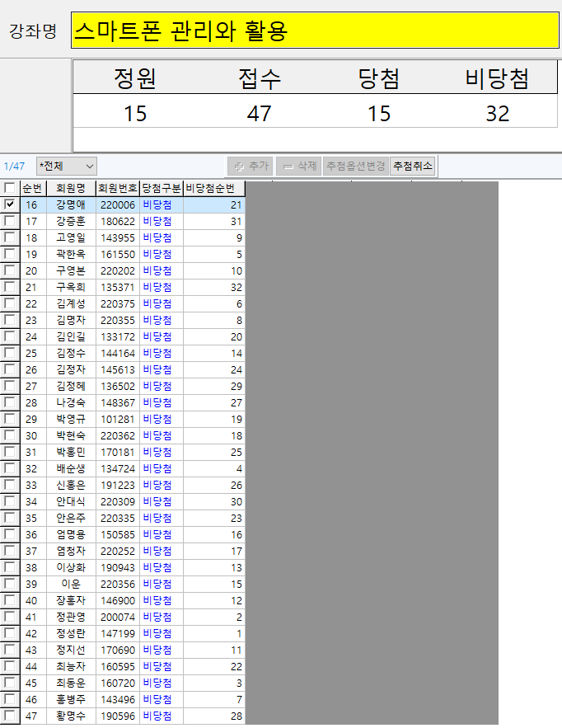
Task: Tick the checkbox beside 김계성
Action: point(9,303)
